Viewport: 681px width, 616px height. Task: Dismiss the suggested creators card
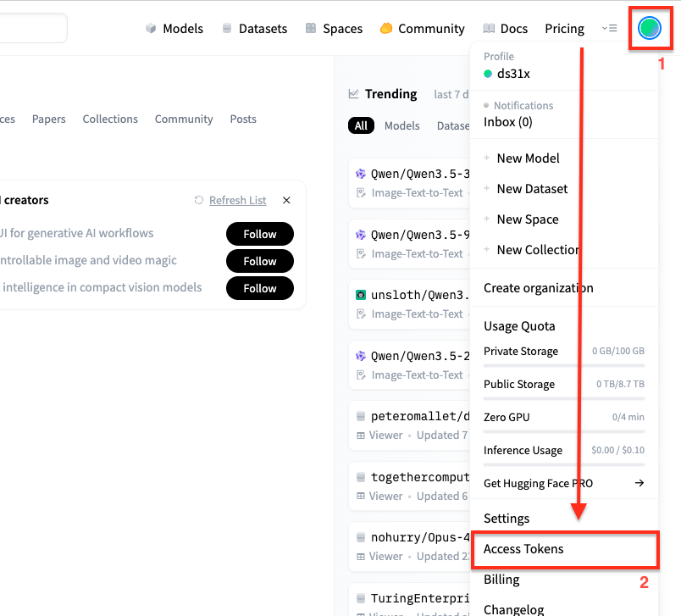[x=286, y=200]
